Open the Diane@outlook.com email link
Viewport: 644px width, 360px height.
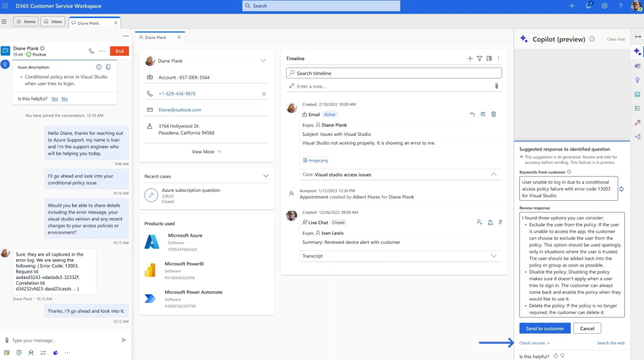point(180,110)
